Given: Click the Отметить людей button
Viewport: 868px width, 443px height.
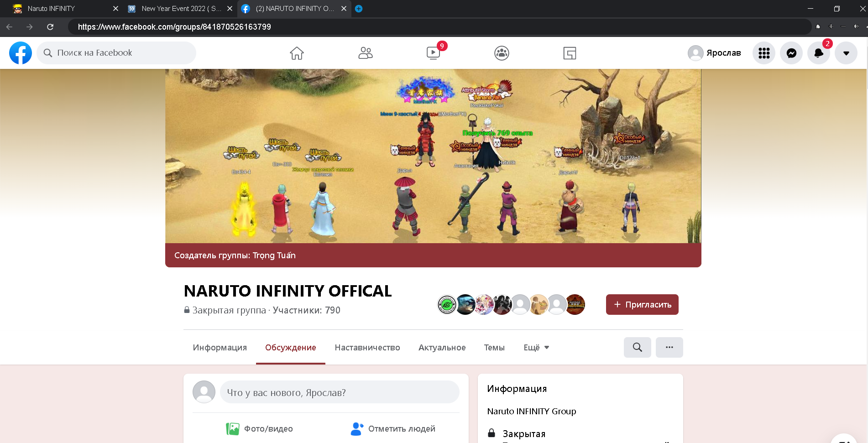Looking at the screenshot, I should [393, 429].
